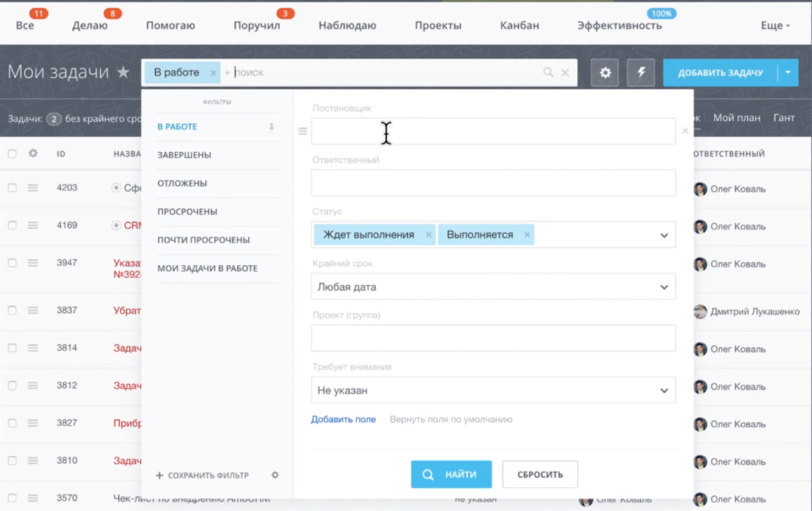Open the Канбан tab

(519, 25)
